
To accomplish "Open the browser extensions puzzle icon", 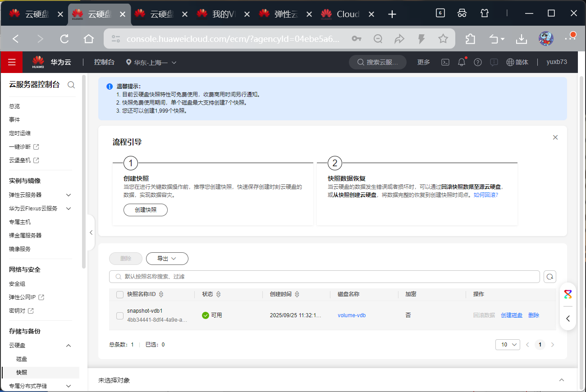I will [x=470, y=39].
